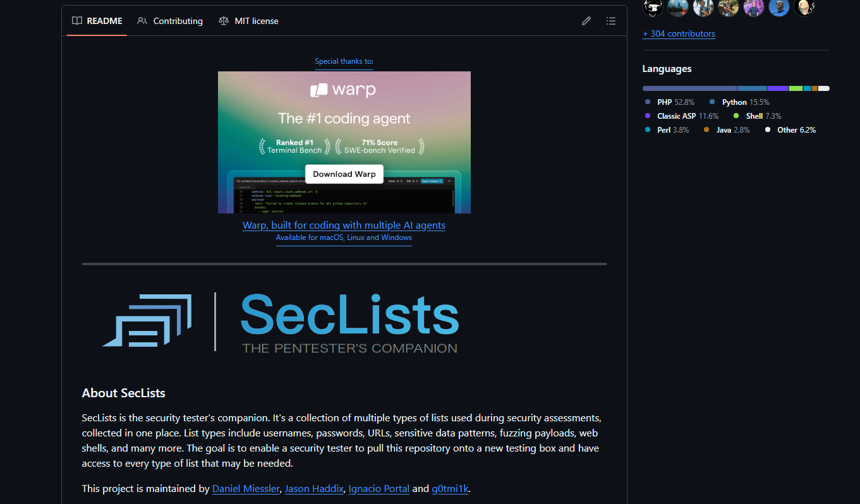Click the SecLists stacked-lists logo icon
Image resolution: width=860 pixels, height=504 pixels.
[x=147, y=320]
